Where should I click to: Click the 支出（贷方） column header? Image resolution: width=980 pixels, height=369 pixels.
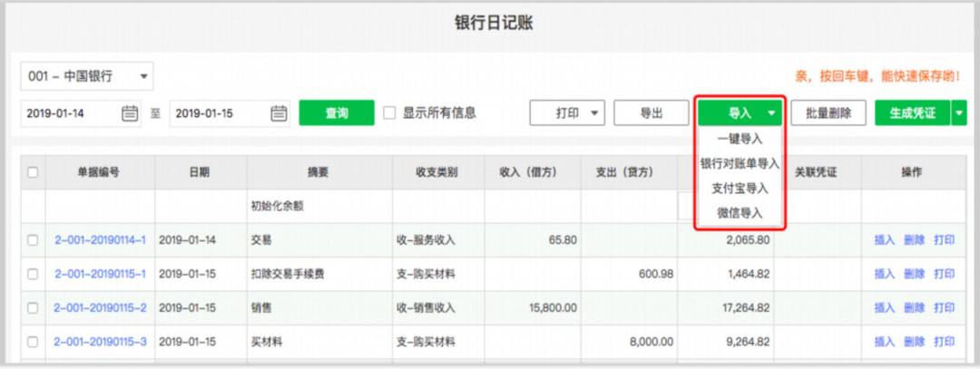tap(628, 172)
